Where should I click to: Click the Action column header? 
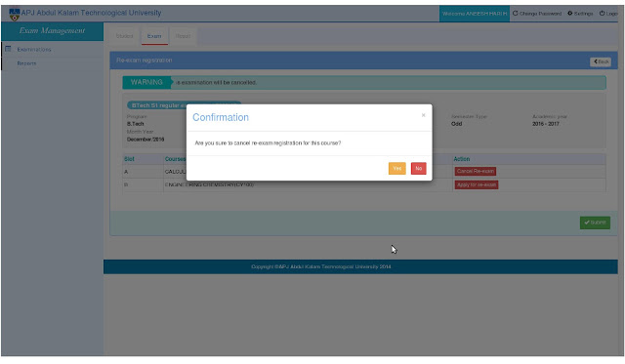(x=462, y=159)
